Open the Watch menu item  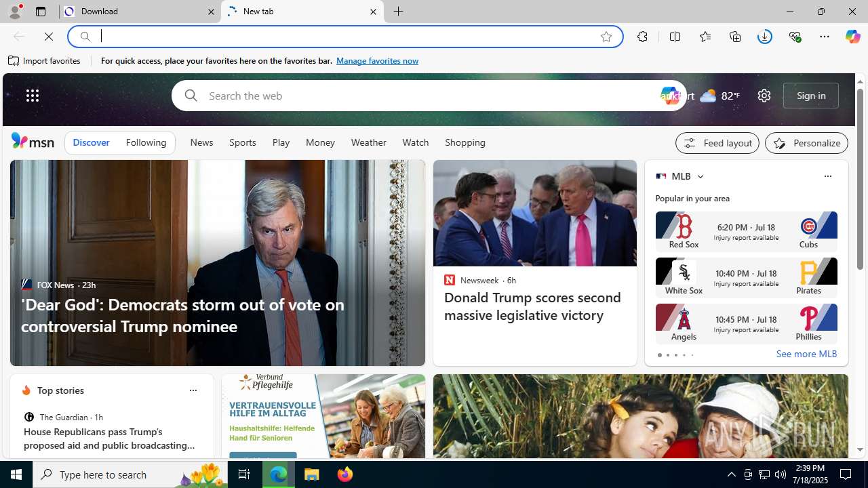pyautogui.click(x=416, y=143)
